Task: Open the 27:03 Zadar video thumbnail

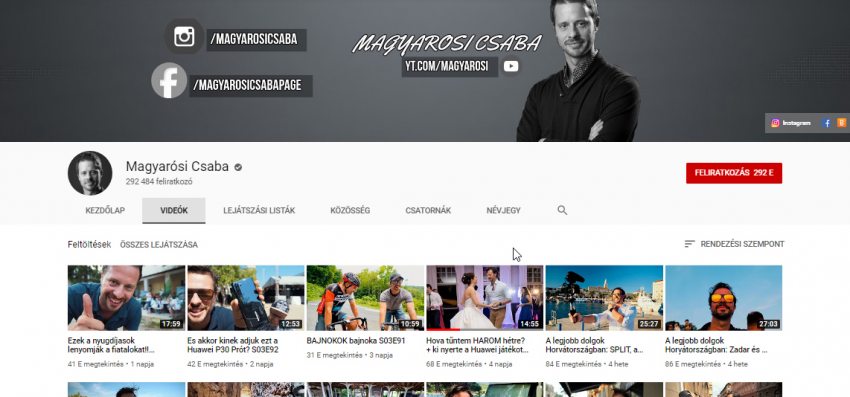Action: [724, 298]
